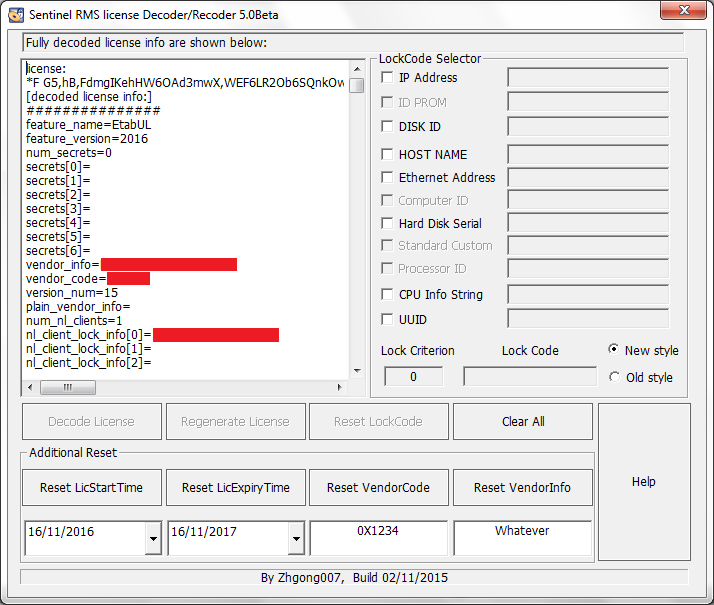
Task: Click Reset LicExpiryTime button
Action: point(235,488)
